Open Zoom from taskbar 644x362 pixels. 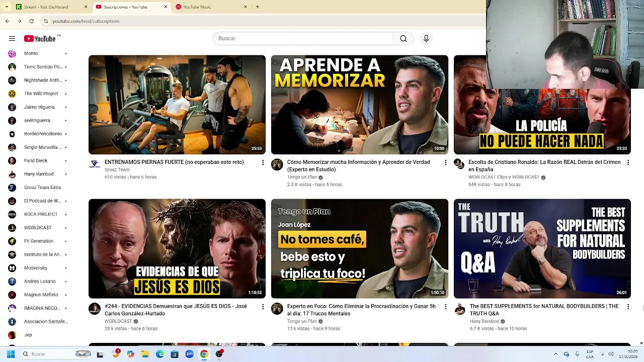tap(189, 354)
